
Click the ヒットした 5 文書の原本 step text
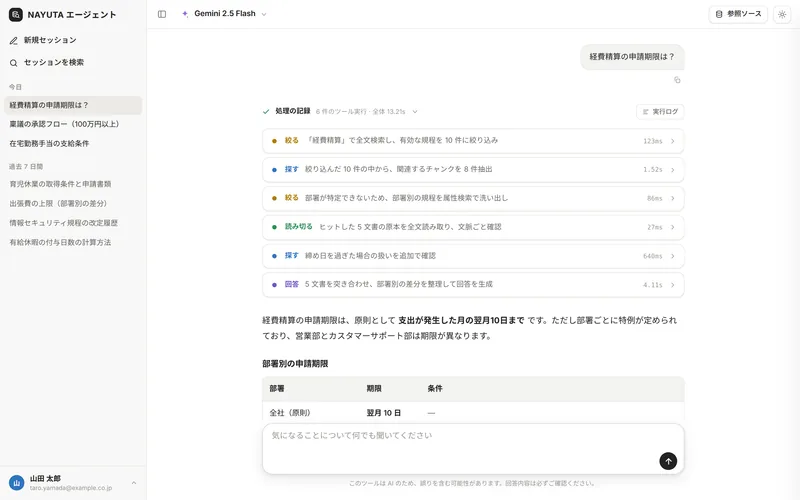[x=410, y=227]
